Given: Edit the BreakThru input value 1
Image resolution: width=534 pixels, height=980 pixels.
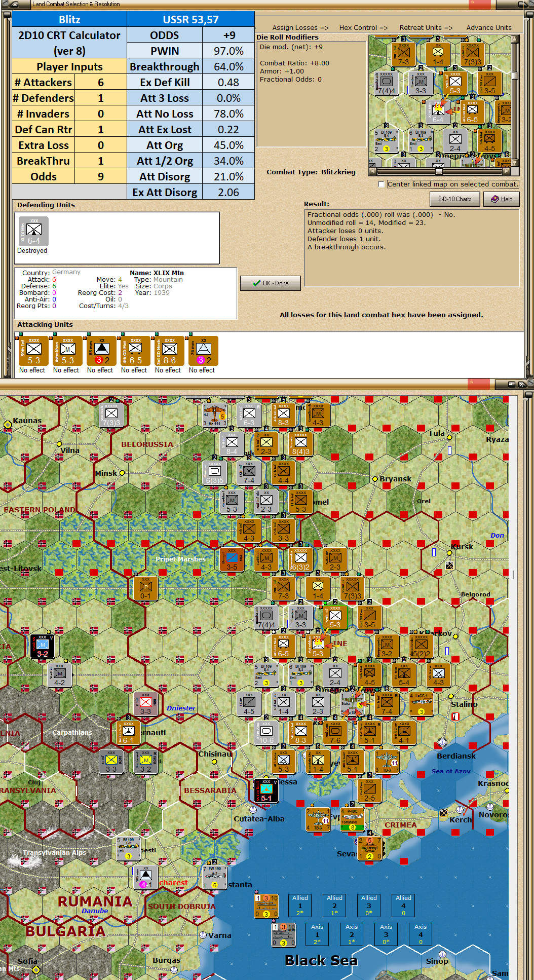Looking at the screenshot, I should click(101, 161).
